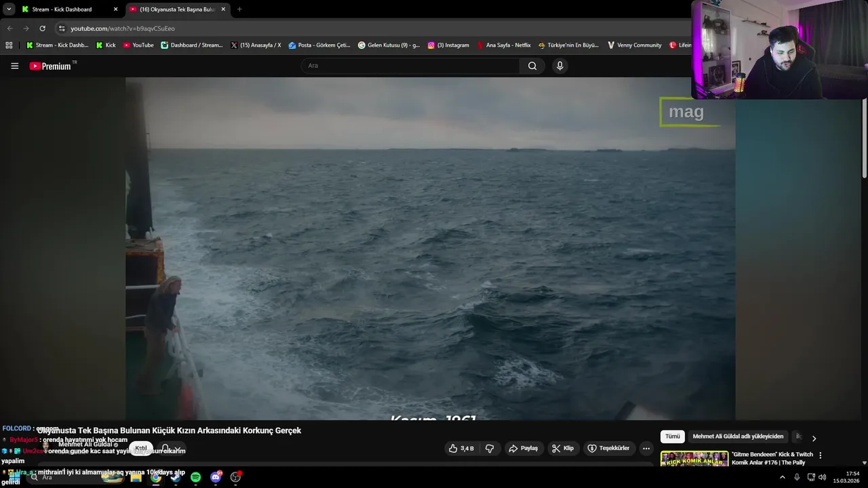868x488 pixels.
Task: Select the Tümü filter chip
Action: coord(672,436)
